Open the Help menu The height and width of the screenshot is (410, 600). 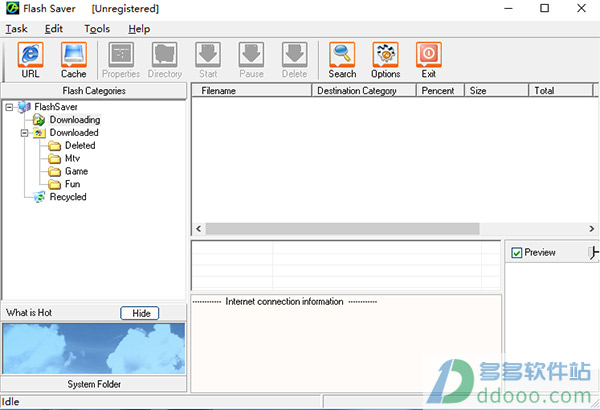pos(139,29)
